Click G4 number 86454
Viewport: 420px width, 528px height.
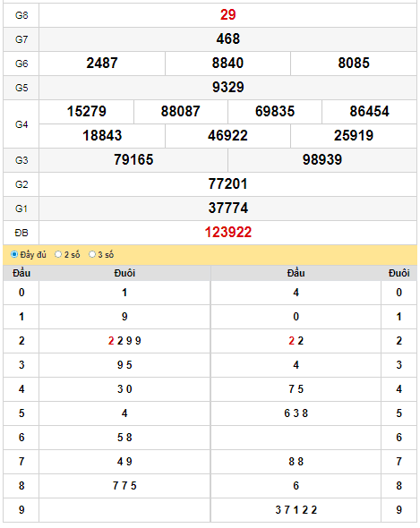point(370,112)
